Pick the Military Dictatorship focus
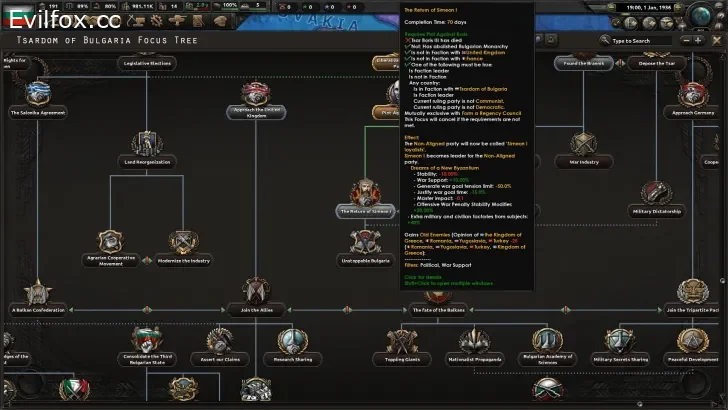This screenshot has width=728, height=410. click(656, 199)
